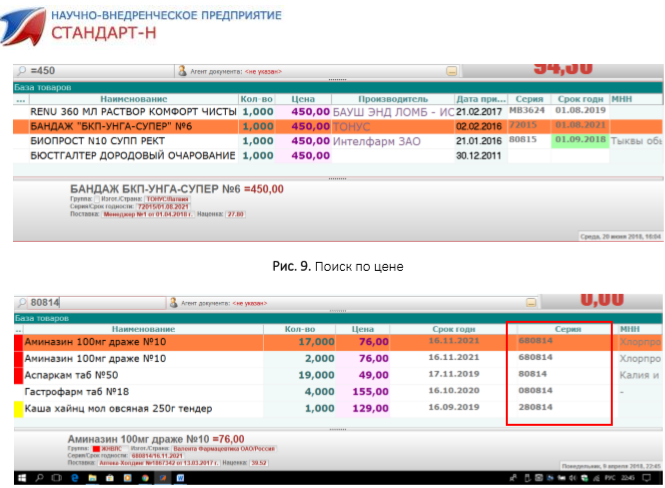665x488 pixels.
Task: Click the green 01.09.2018 expiry cell
Action: (x=580, y=140)
